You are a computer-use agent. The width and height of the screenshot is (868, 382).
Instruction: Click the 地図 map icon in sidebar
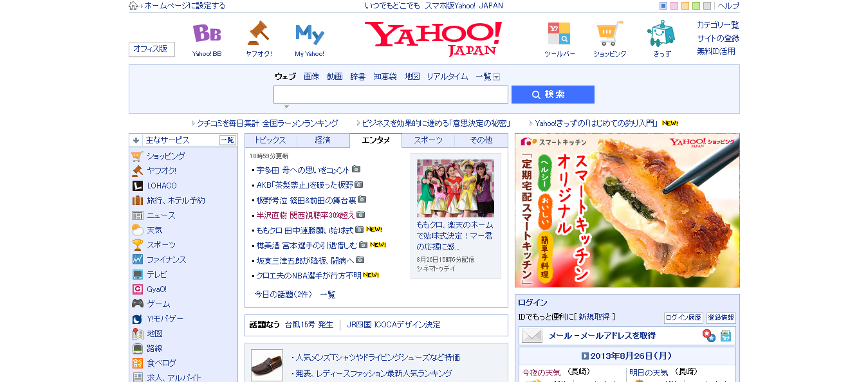coord(137,334)
